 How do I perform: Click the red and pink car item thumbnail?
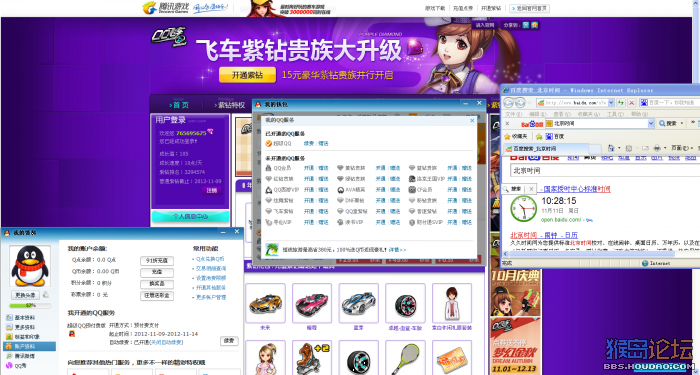(x=312, y=304)
